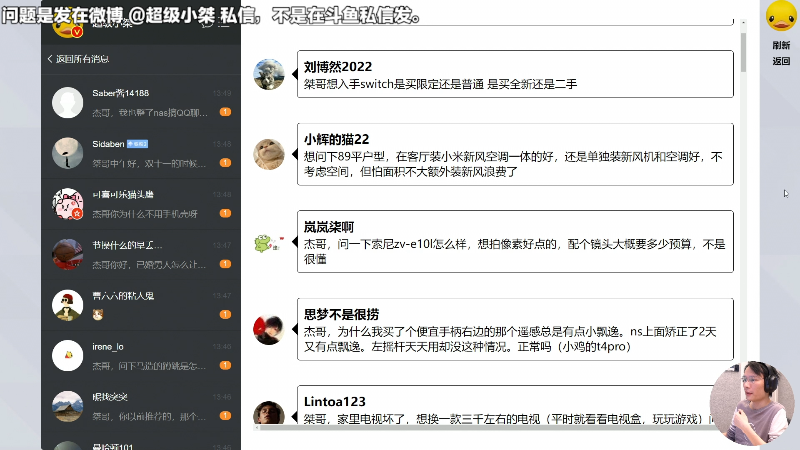Select username 思梦不是很捞

click(341, 314)
